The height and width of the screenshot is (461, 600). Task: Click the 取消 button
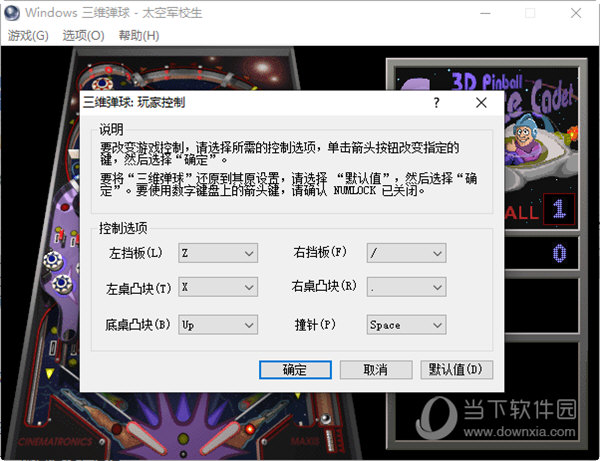pos(376,370)
